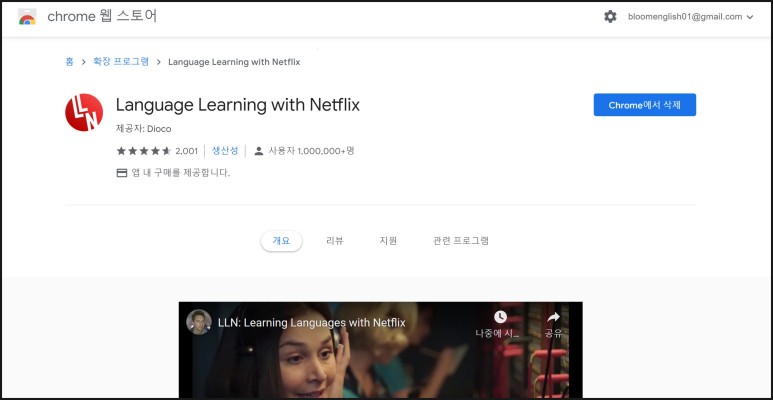The image size is (773, 400).
Task: Click the video title LLN: Learning Languages with Netflix
Action: pos(312,323)
